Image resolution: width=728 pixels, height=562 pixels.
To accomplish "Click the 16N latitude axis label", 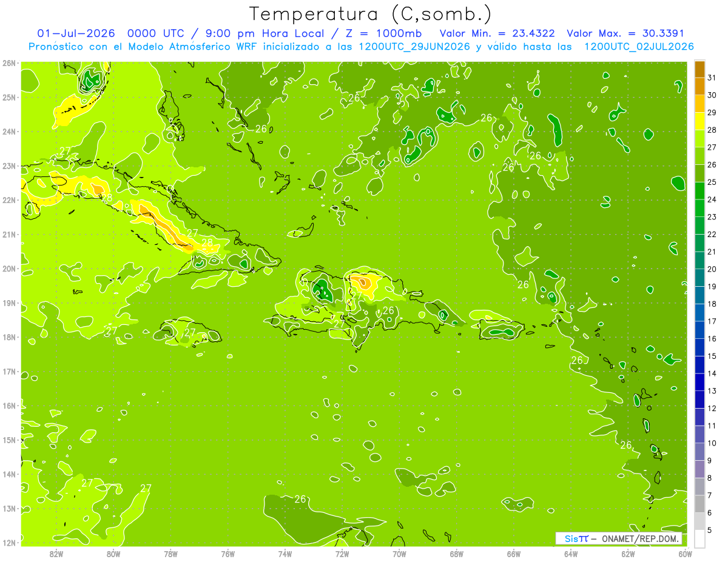I will (x=9, y=406).
